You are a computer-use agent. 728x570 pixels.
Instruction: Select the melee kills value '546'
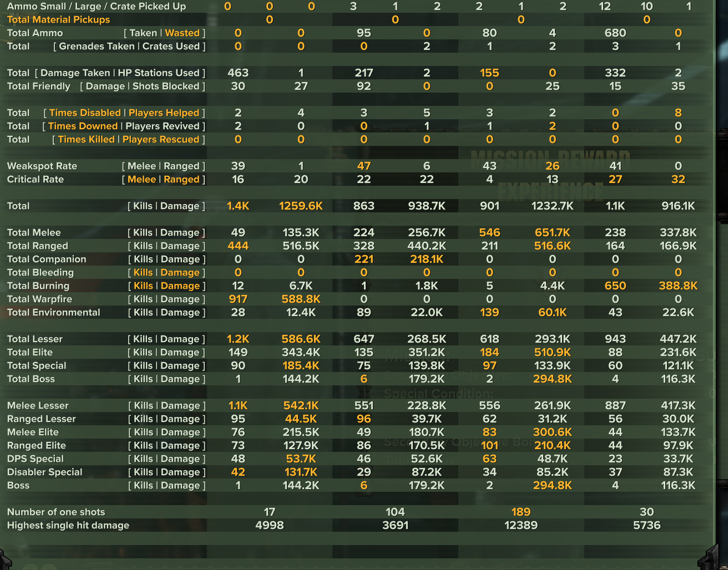pos(489,232)
